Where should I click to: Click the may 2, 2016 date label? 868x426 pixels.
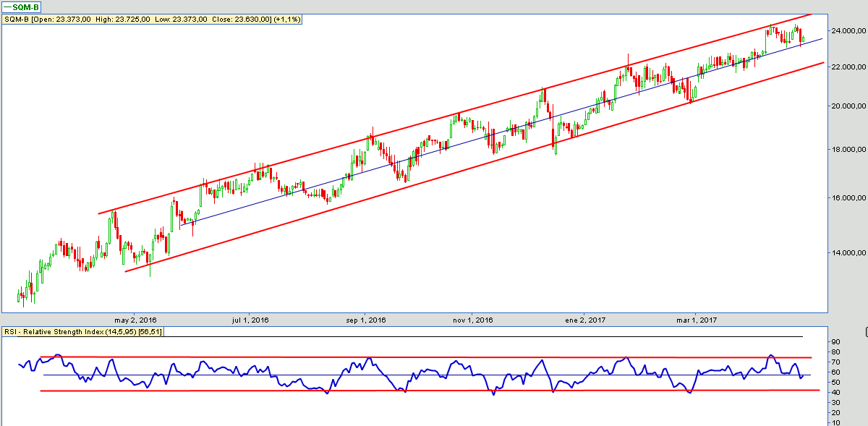coord(135,320)
